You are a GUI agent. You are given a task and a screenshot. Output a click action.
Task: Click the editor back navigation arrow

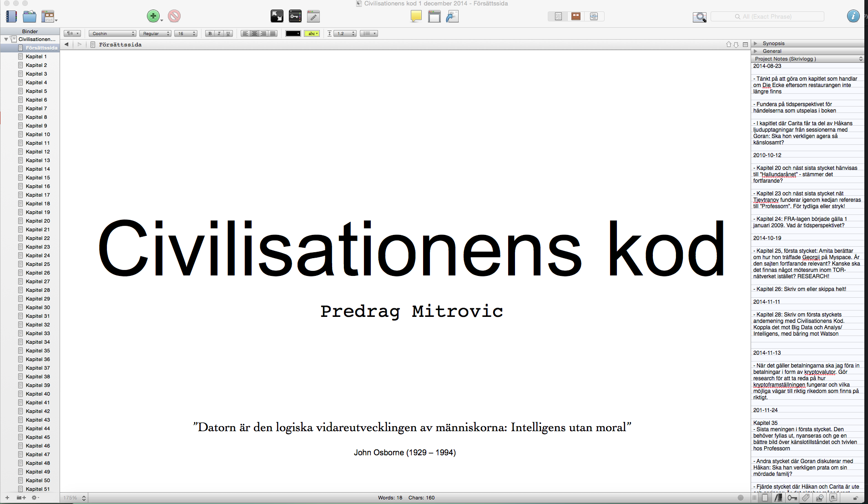(66, 45)
